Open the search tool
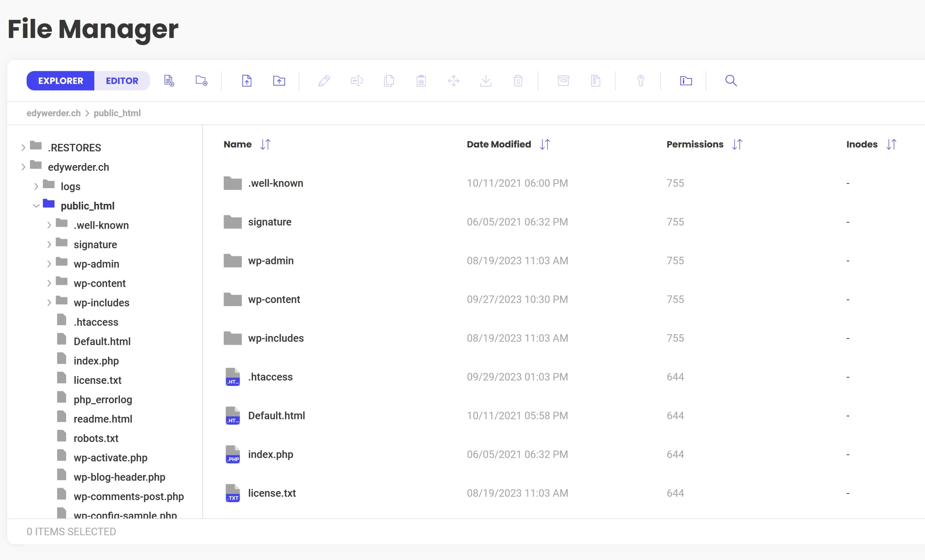 (731, 80)
